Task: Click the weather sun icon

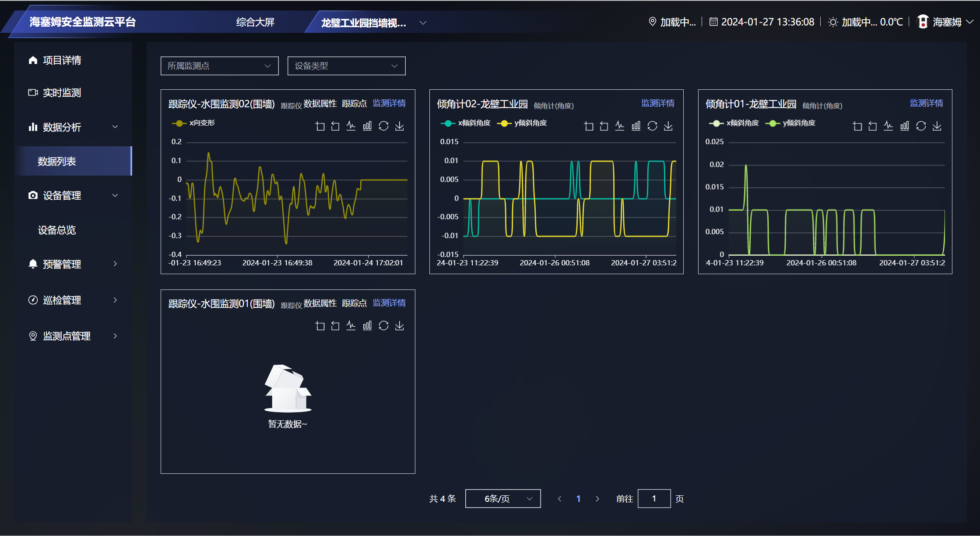Action: tap(833, 22)
